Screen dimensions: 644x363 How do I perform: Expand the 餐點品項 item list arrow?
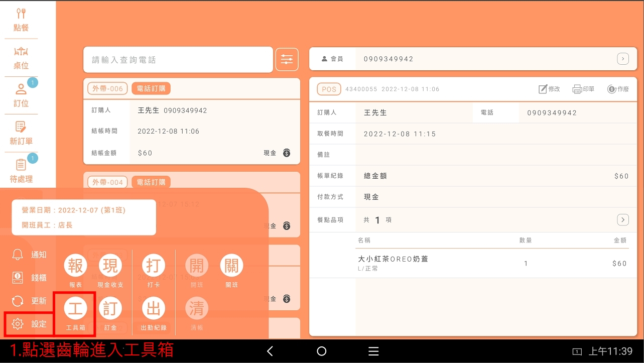click(622, 220)
